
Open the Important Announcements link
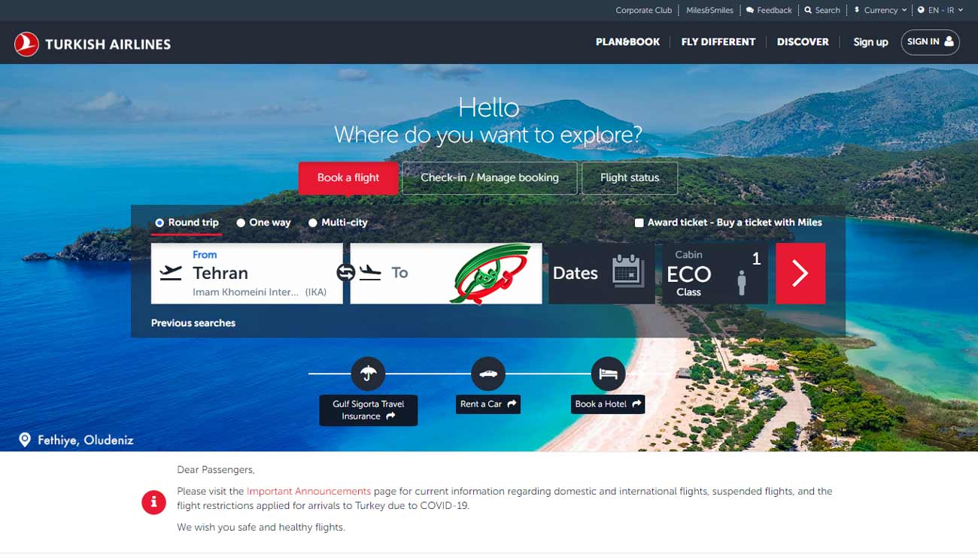[308, 491]
